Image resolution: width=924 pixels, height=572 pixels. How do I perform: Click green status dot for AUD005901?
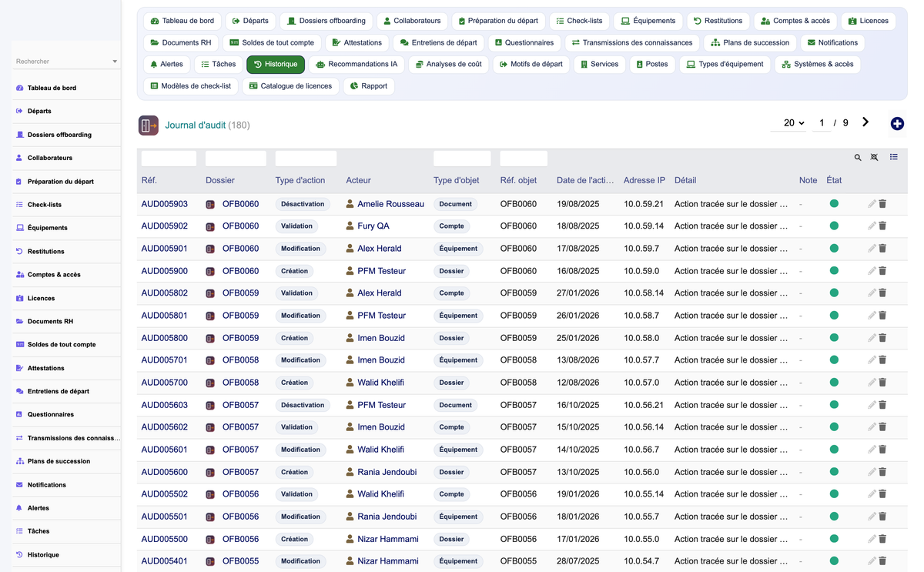pyautogui.click(x=834, y=249)
